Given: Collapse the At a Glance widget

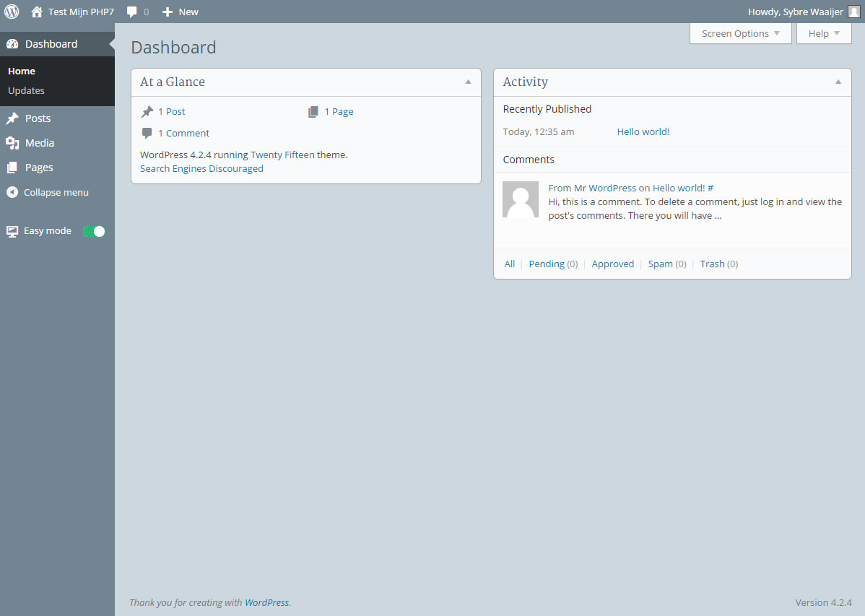Looking at the screenshot, I should 469,82.
